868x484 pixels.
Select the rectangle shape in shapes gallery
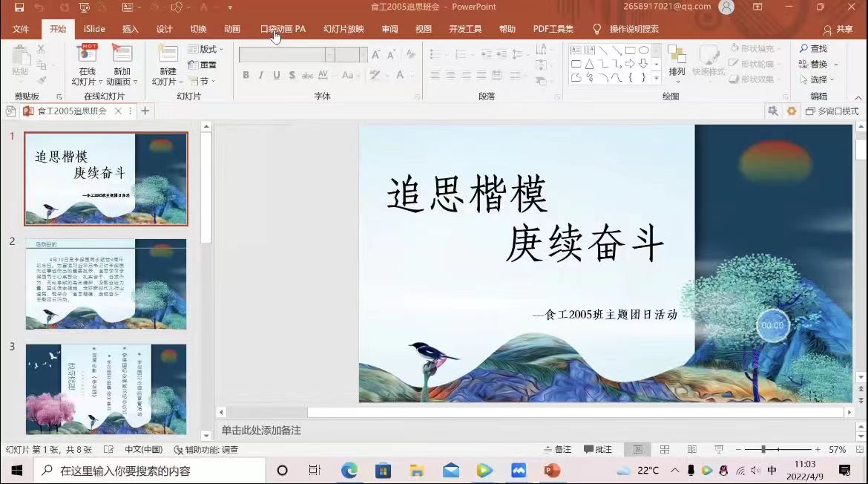tap(630, 50)
